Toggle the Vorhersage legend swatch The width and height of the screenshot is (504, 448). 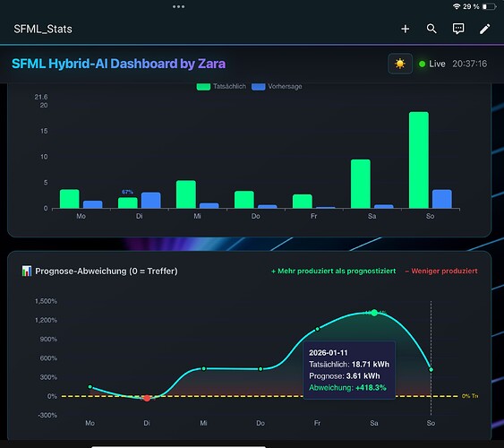click(259, 87)
